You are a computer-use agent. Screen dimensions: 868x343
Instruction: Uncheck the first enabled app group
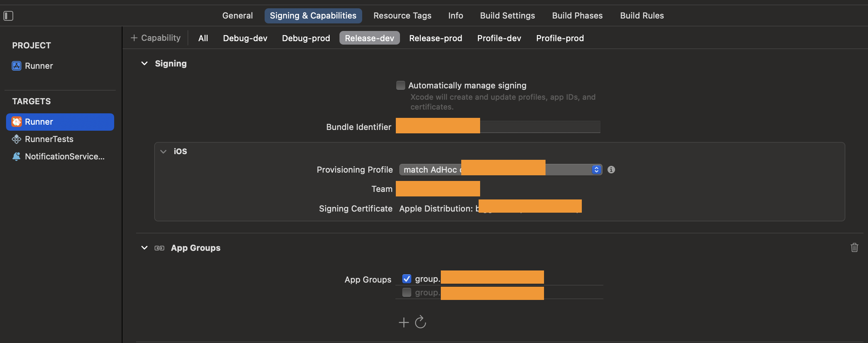(x=407, y=279)
